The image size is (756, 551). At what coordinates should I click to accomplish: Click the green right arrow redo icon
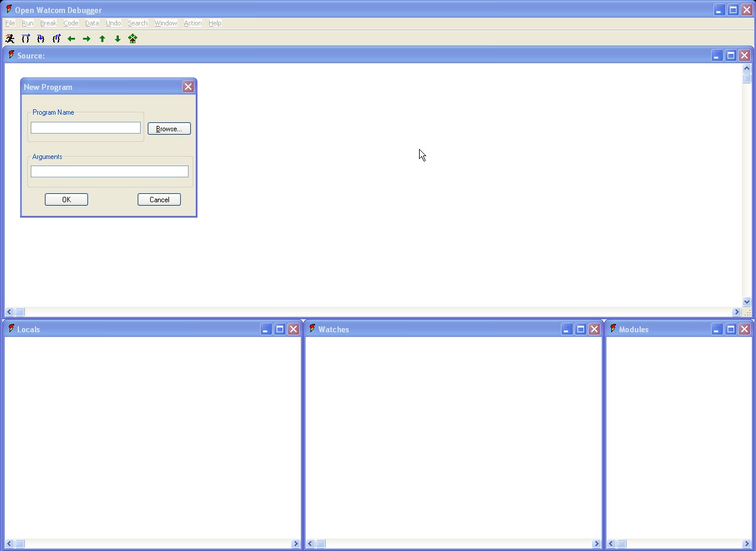pyautogui.click(x=87, y=38)
